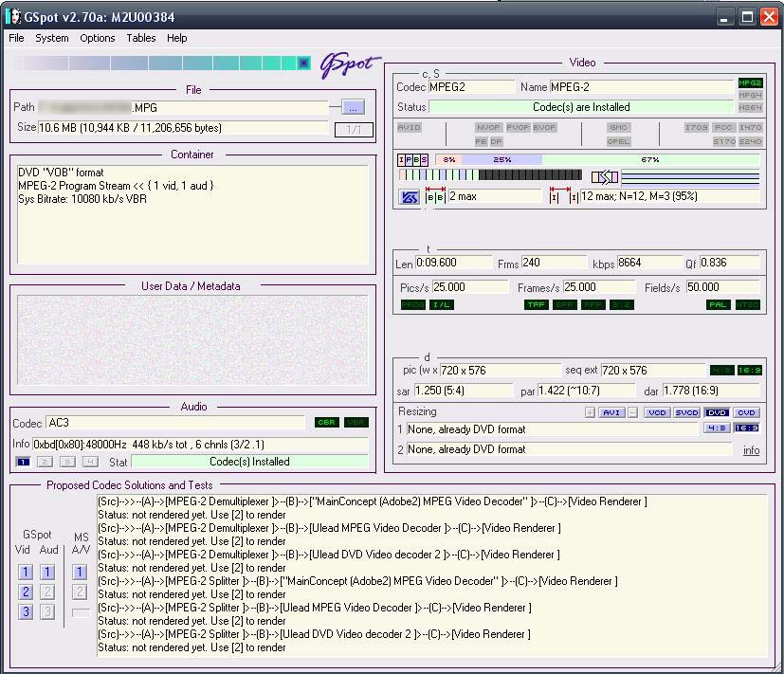This screenshot has height=674, width=784.
Task: Click the 1/1 file counter button
Action: tap(354, 130)
